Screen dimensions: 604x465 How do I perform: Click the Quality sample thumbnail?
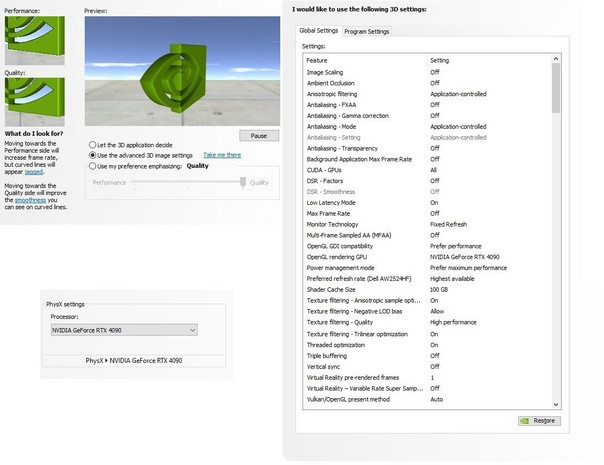[x=35, y=102]
